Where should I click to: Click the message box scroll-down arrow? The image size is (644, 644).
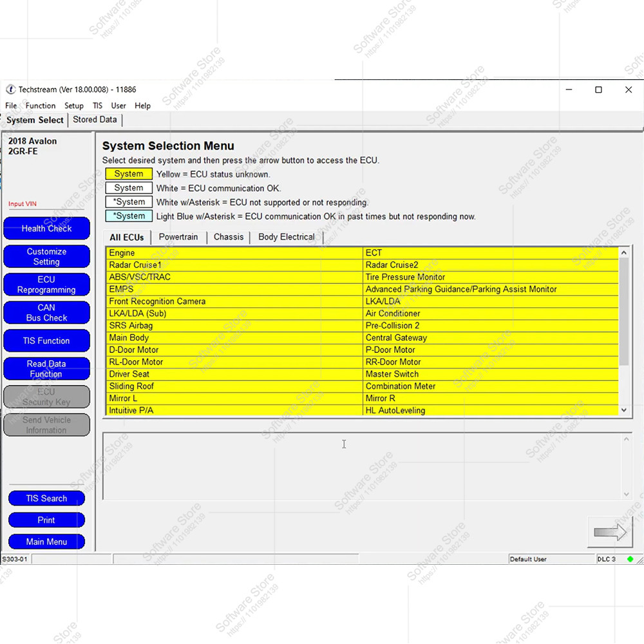coord(626,494)
